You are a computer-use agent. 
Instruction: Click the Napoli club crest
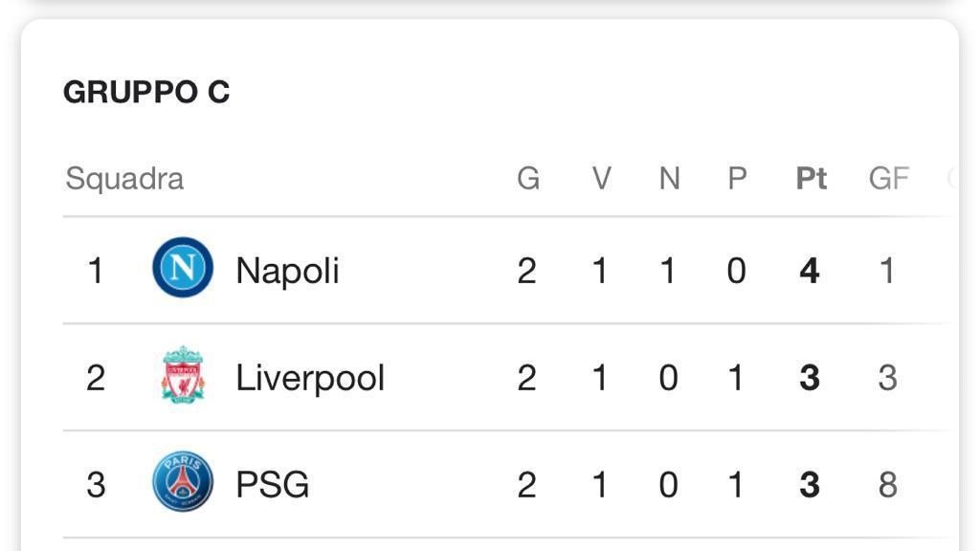(x=182, y=268)
